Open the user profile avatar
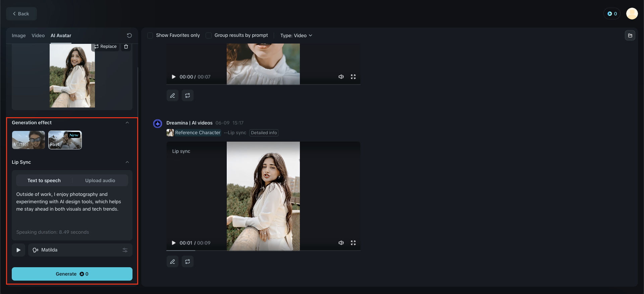 point(632,14)
